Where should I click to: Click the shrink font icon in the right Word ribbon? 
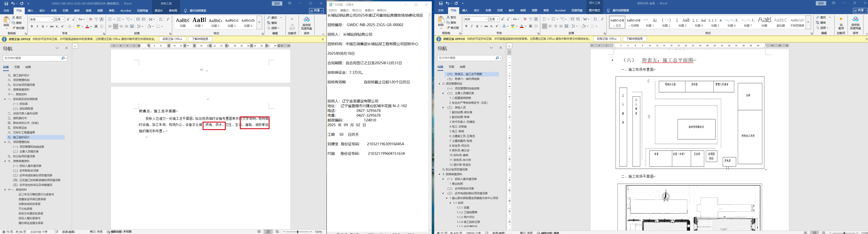[x=508, y=19]
